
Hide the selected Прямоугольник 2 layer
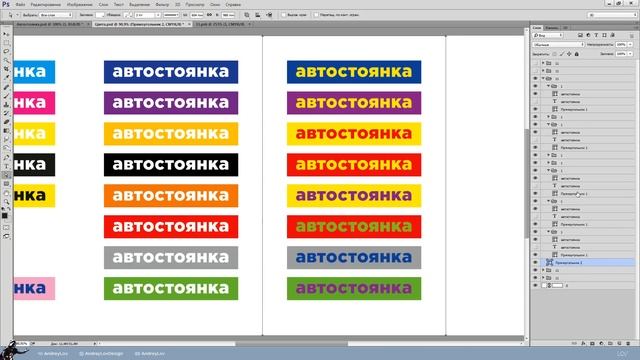(535, 263)
